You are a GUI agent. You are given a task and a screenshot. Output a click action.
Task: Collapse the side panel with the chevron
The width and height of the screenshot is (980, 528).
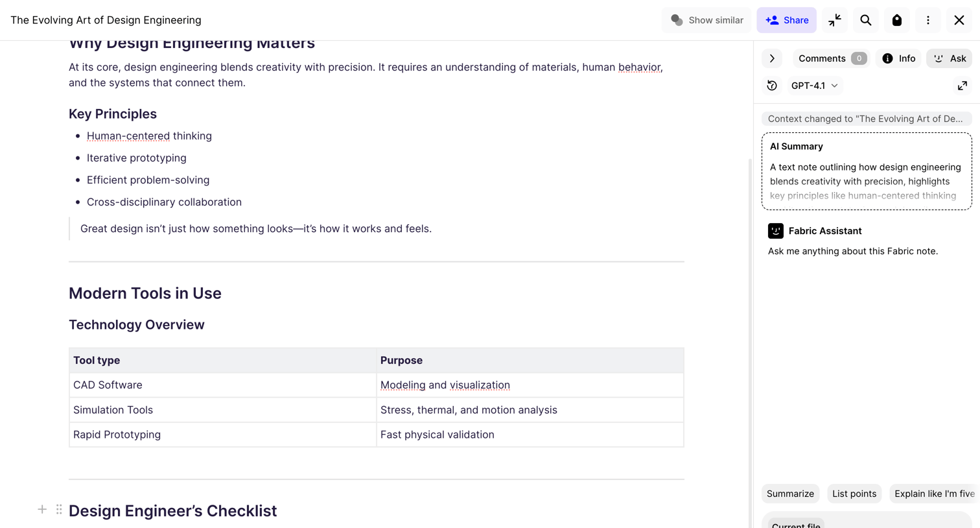772,58
